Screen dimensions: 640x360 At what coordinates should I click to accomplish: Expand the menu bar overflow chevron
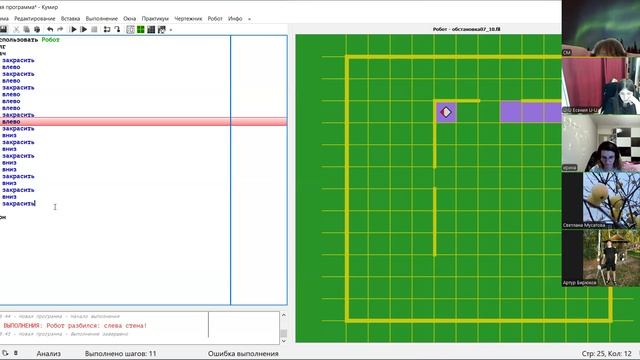tap(249, 19)
